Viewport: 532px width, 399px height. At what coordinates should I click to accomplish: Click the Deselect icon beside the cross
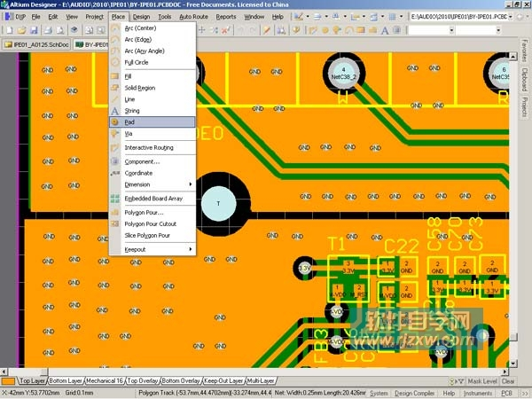tap(214, 30)
